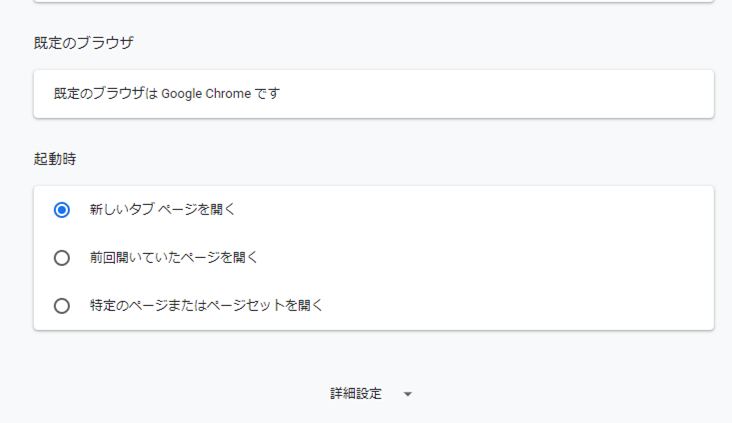Click the empty area of the 既定のブラウザ card
732x423 pixels.
pos(495,94)
